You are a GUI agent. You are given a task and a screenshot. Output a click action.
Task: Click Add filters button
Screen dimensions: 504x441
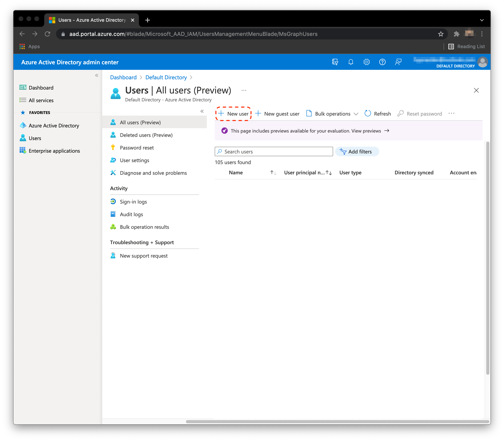(357, 152)
